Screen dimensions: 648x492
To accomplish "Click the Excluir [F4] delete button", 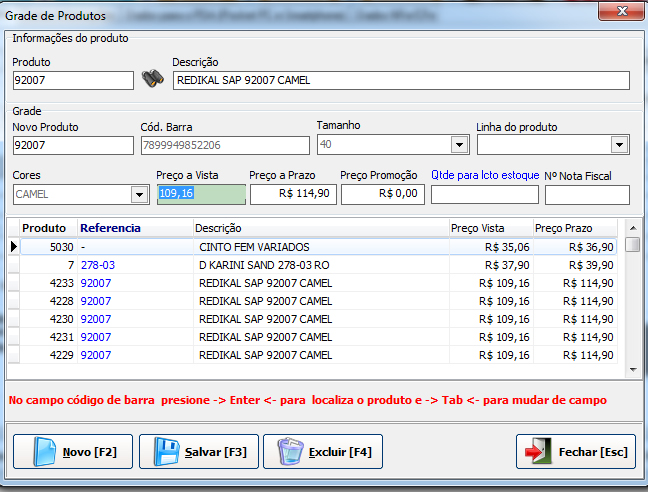I will pyautogui.click(x=323, y=452).
